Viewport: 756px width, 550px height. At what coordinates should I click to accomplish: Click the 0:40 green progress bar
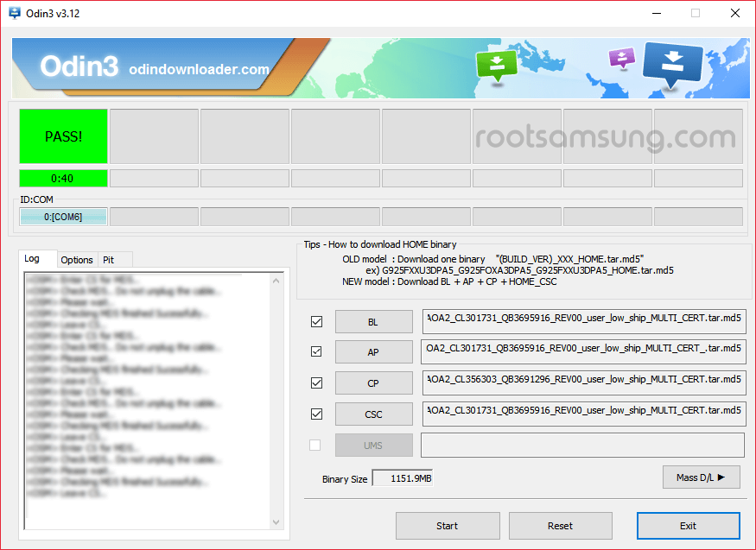click(63, 178)
